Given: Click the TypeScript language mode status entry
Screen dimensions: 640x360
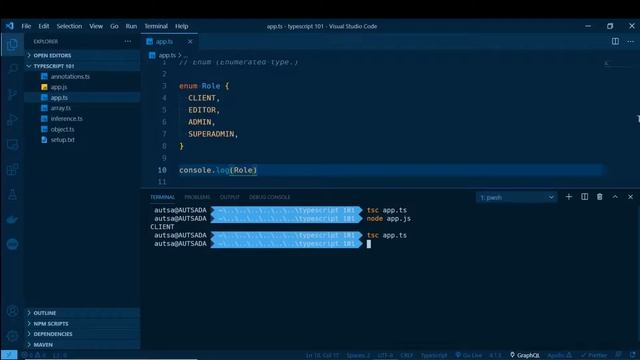Looking at the screenshot, I should pyautogui.click(x=434, y=355).
